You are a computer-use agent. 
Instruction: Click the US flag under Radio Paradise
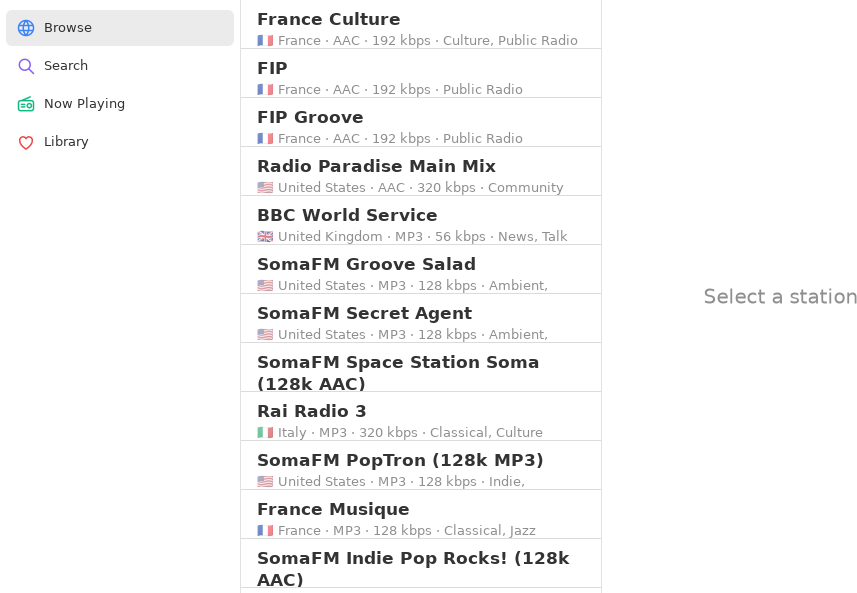[x=265, y=187]
